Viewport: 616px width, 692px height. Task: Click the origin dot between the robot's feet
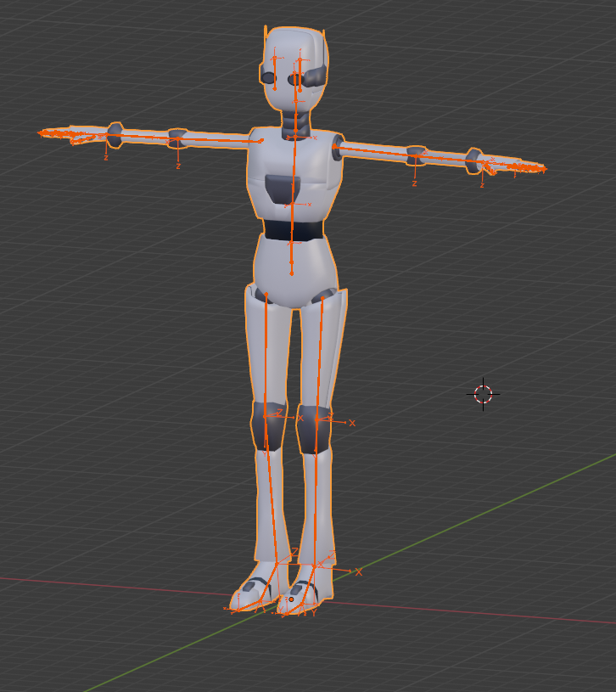291,599
